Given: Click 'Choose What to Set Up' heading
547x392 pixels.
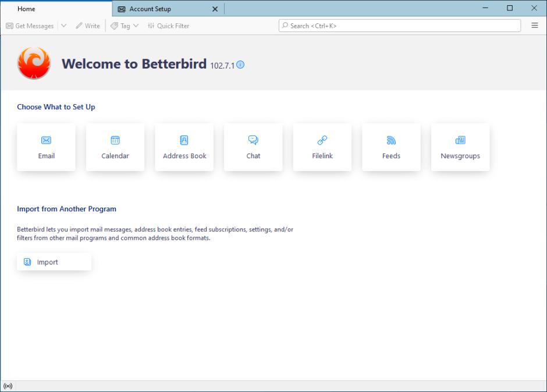Looking at the screenshot, I should [56, 107].
